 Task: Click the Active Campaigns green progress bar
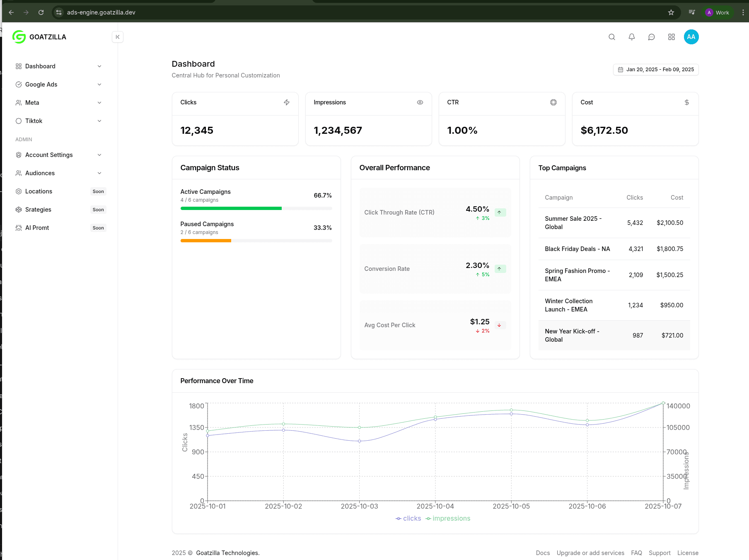(x=231, y=208)
